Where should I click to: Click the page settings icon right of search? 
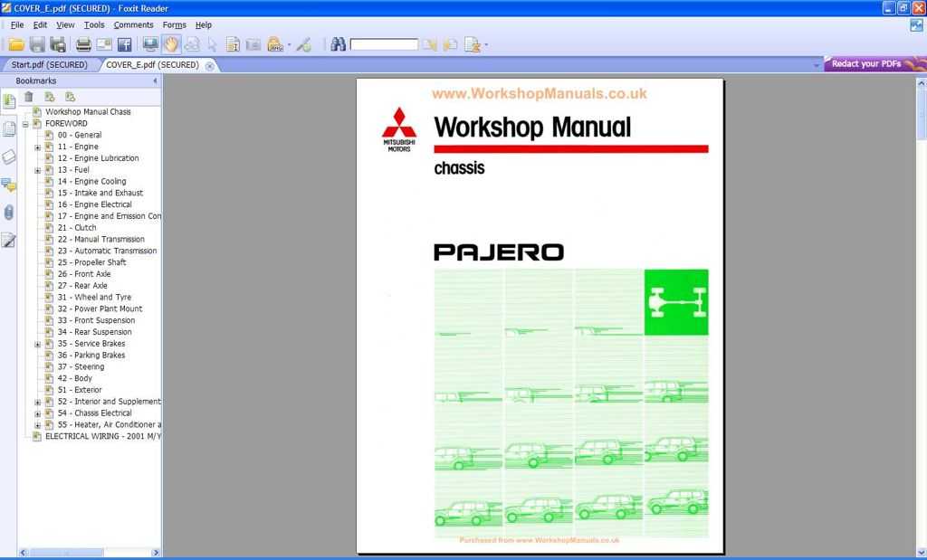[473, 44]
